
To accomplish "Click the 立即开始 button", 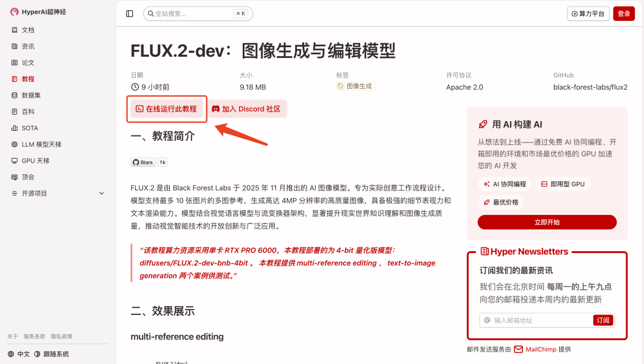I will (x=547, y=223).
